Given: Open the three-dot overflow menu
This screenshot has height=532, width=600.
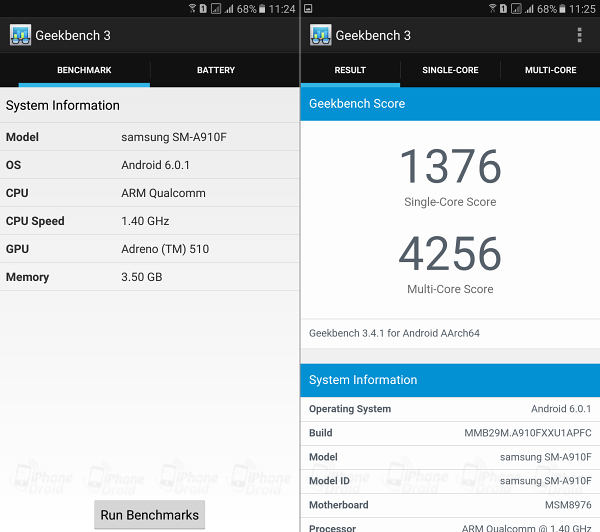Looking at the screenshot, I should click(x=579, y=35).
